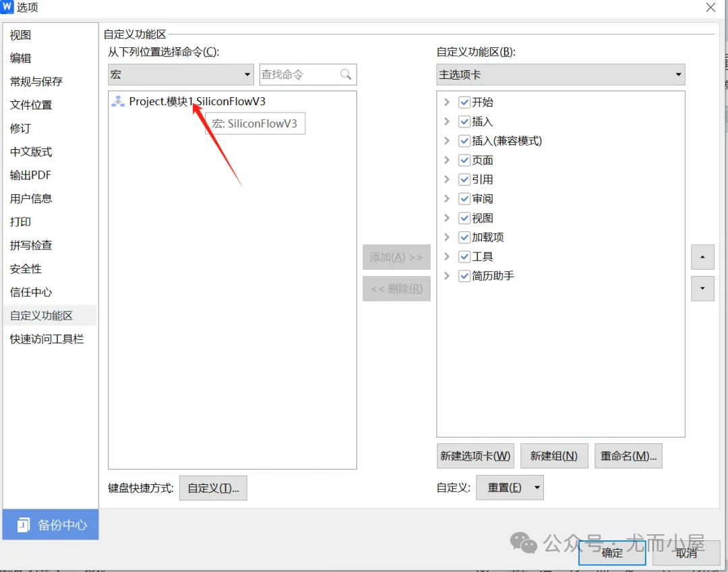
Task: Click 新建选项卡(W) button
Action: click(475, 456)
